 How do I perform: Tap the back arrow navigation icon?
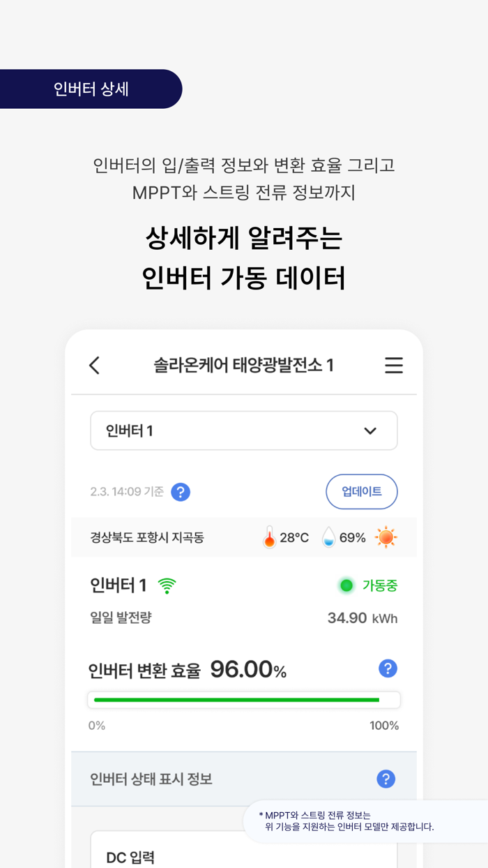pos(94,365)
